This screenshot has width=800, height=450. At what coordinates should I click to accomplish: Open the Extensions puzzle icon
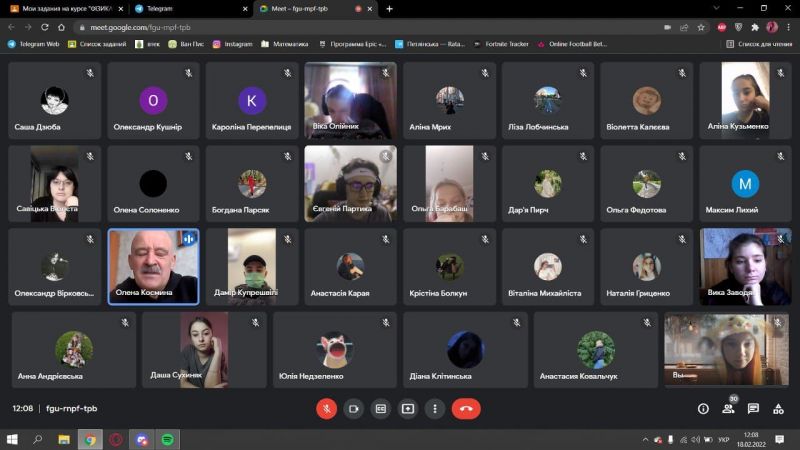coord(755,28)
